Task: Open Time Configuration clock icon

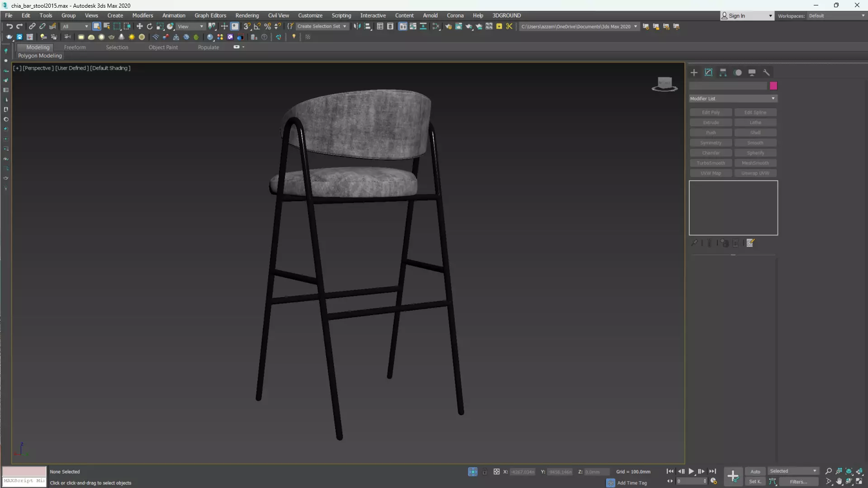Action: coord(714,481)
